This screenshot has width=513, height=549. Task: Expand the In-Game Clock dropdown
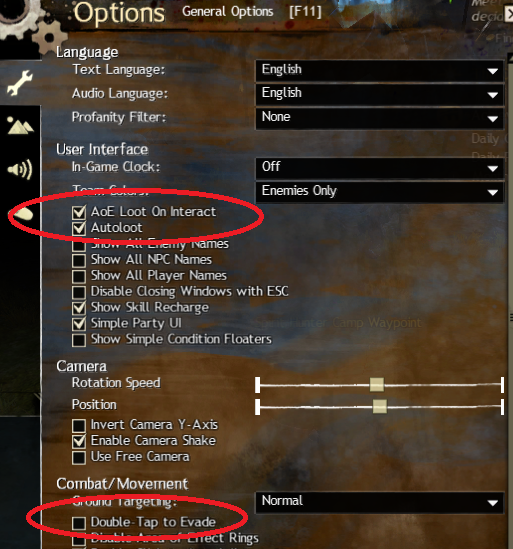tap(380, 168)
